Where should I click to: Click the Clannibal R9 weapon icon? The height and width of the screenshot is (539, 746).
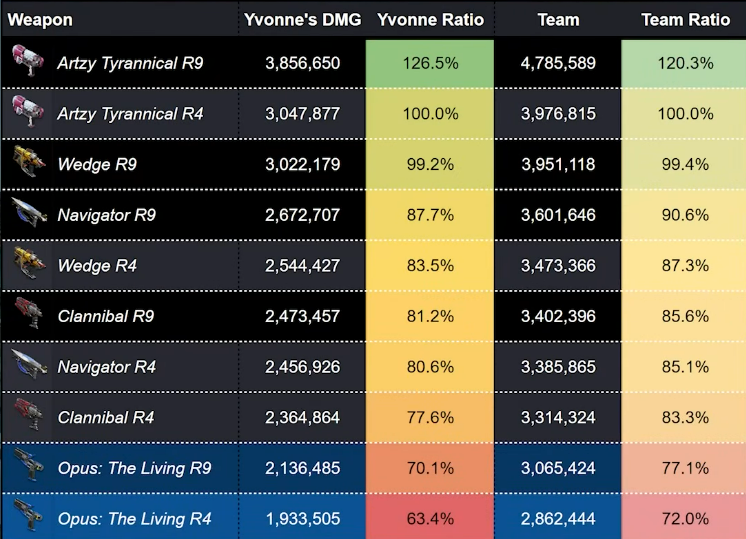[29, 314]
